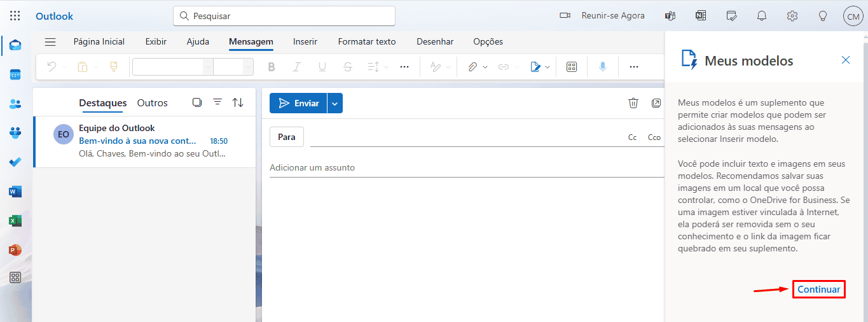Switch to the Inserir tab
The width and height of the screenshot is (868, 322).
305,41
